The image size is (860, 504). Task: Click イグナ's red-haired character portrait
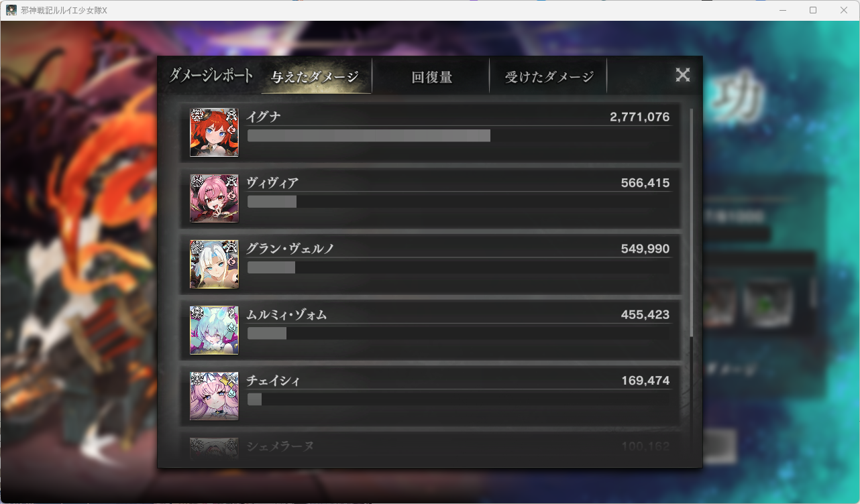tap(214, 132)
